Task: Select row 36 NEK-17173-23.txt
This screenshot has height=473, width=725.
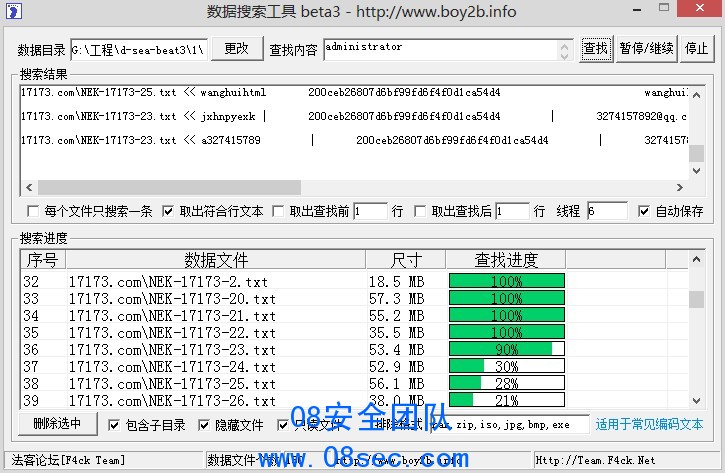Action: coord(354,349)
